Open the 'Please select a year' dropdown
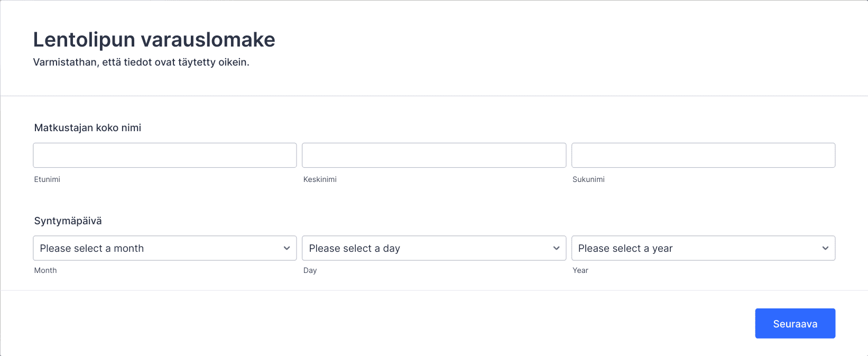This screenshot has height=356, width=868. coord(704,248)
